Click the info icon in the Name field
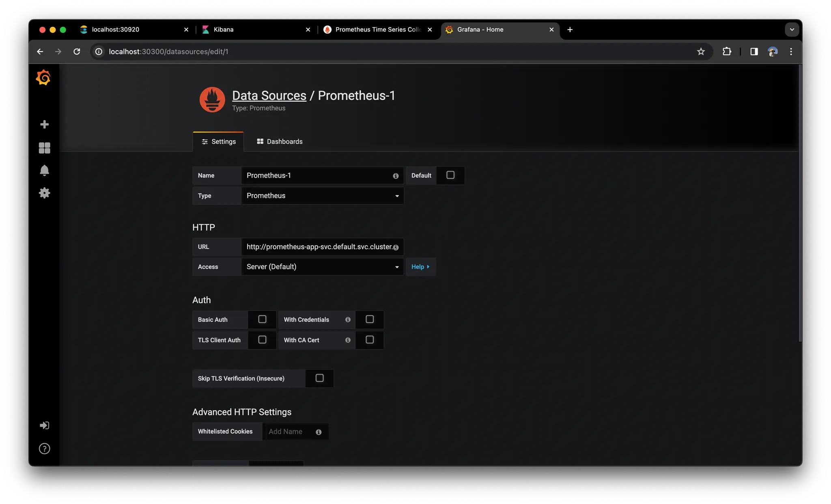The image size is (831, 504). 396,176
